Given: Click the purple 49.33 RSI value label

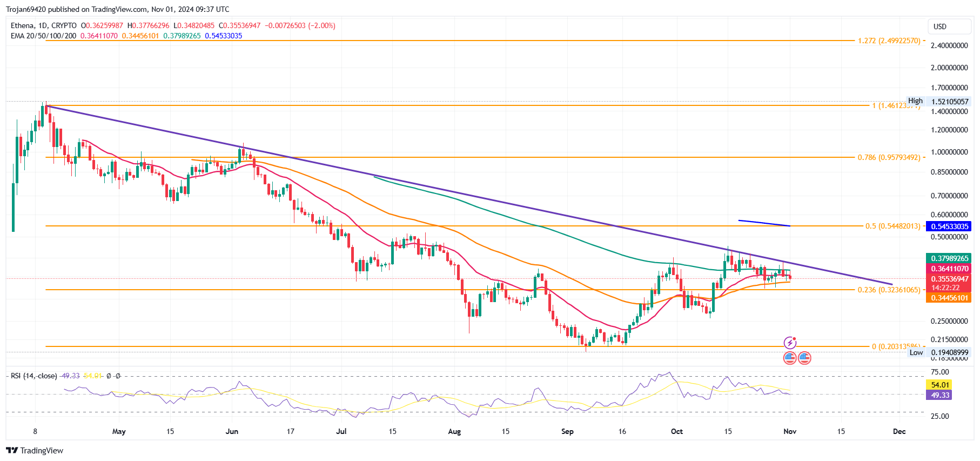Looking at the screenshot, I should pyautogui.click(x=940, y=395).
